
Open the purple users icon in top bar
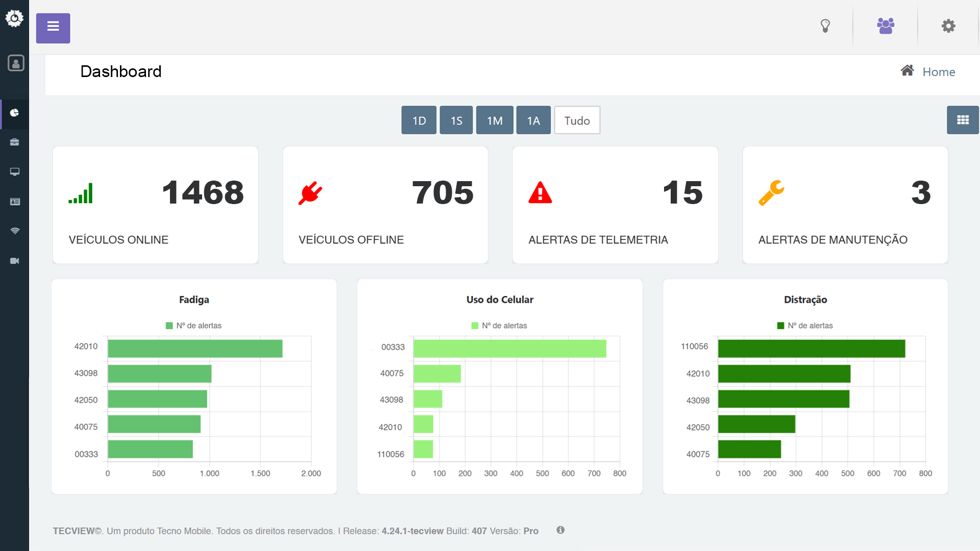[x=886, y=25]
